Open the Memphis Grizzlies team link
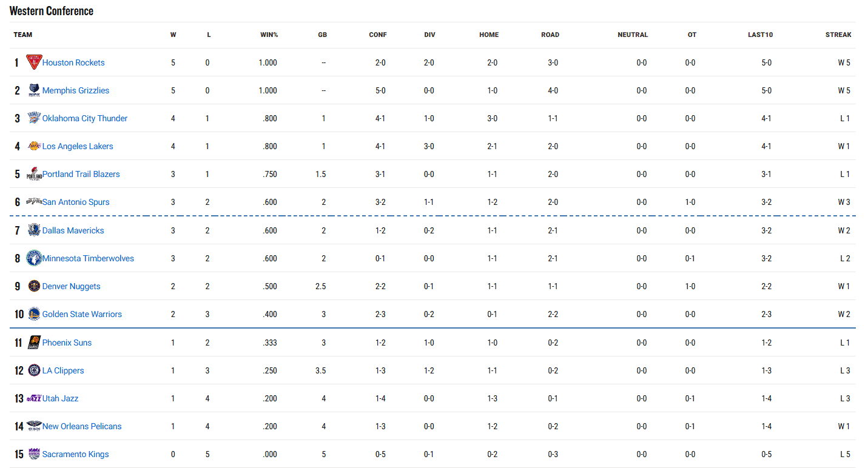The width and height of the screenshot is (868, 468). 76,90
